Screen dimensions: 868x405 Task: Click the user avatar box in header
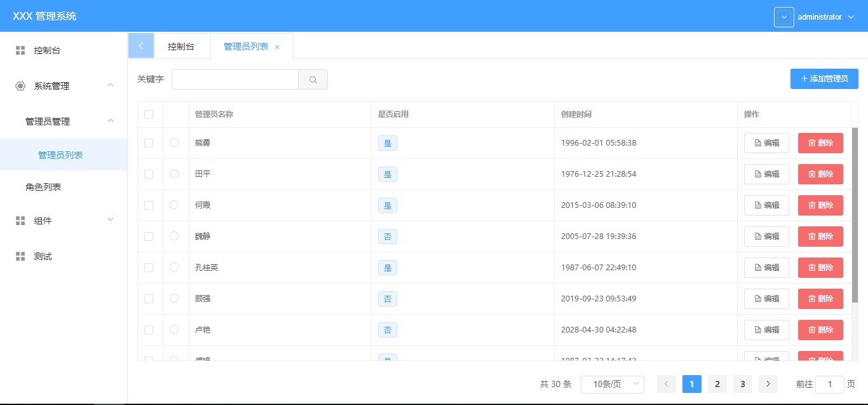coord(784,17)
